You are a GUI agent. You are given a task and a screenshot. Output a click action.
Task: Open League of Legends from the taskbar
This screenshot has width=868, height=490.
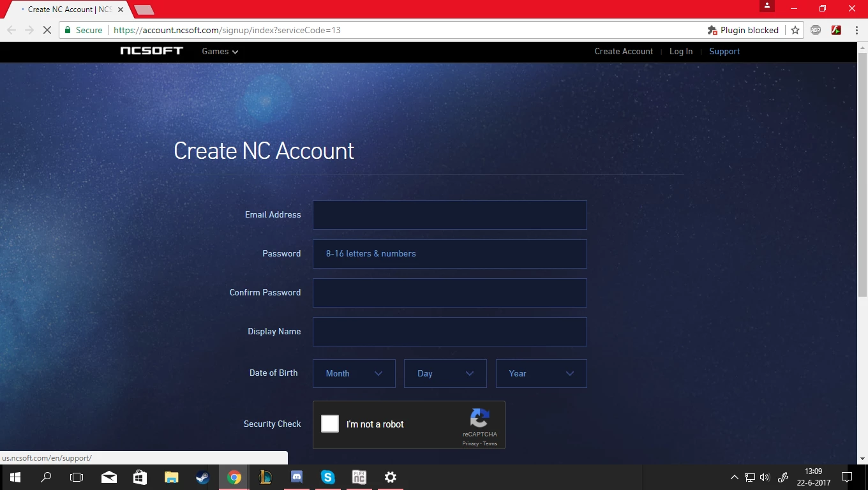pyautogui.click(x=266, y=477)
